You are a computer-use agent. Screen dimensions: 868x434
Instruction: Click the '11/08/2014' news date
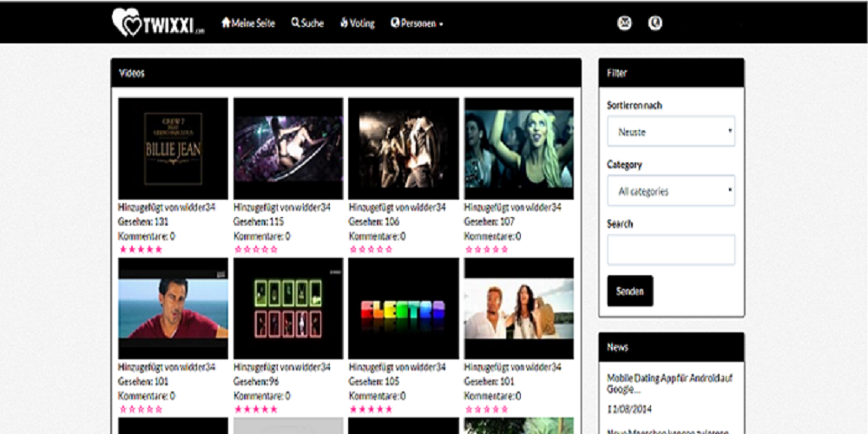[x=629, y=411]
